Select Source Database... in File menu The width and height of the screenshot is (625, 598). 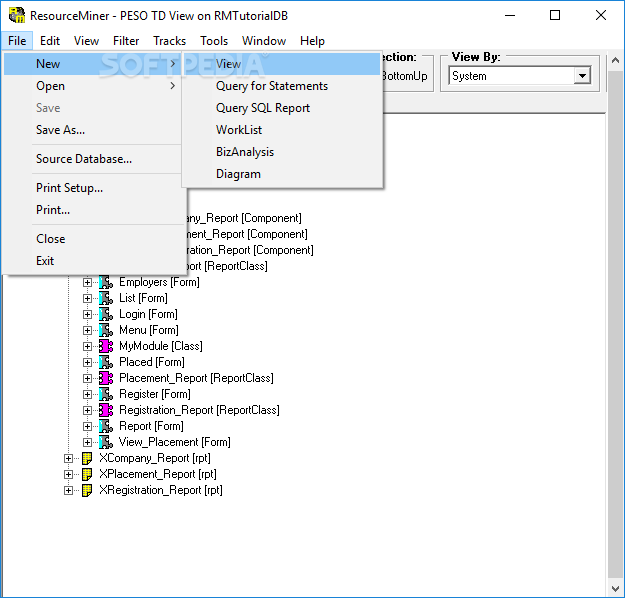[92, 159]
